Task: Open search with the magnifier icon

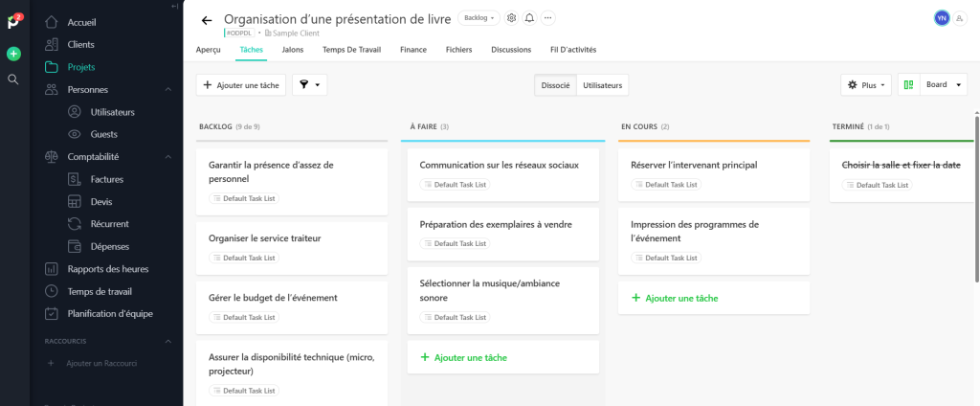Action: pyautogui.click(x=13, y=79)
